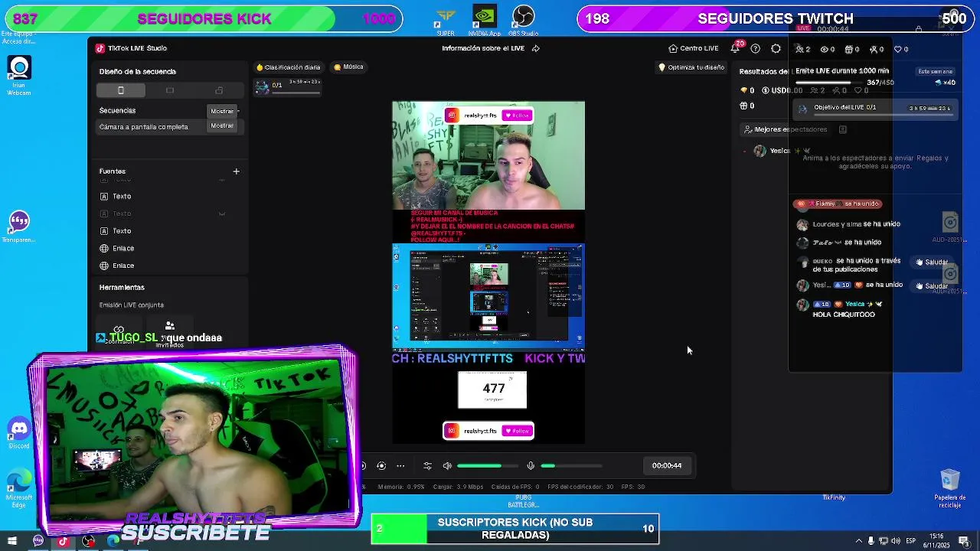Click the gift counter icon in top stats
This screenshot has height=551, width=980.
tap(852, 49)
